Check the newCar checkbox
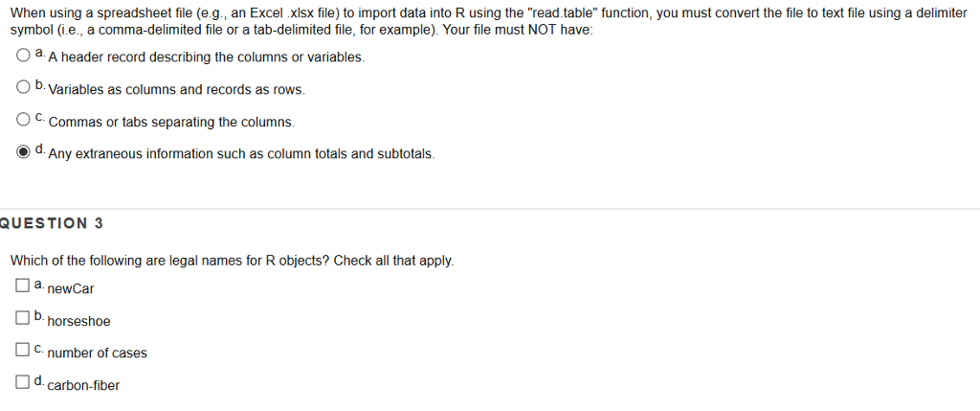 coord(23,285)
